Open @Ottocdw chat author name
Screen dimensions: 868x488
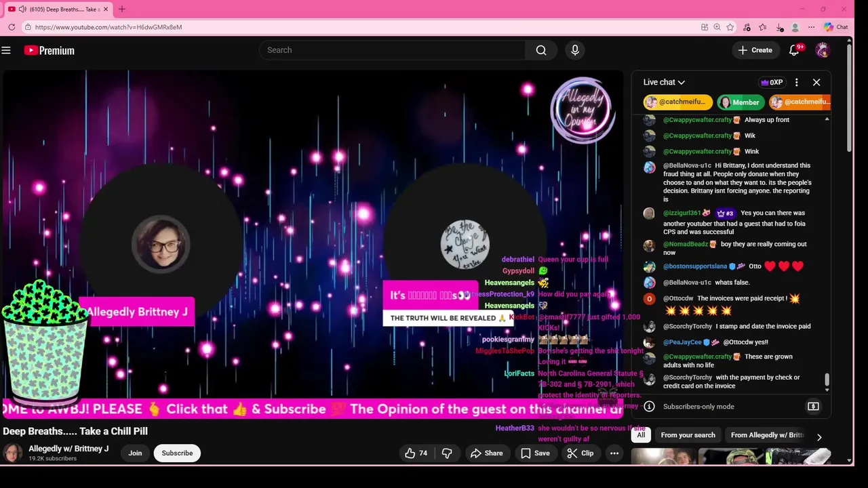(x=678, y=298)
